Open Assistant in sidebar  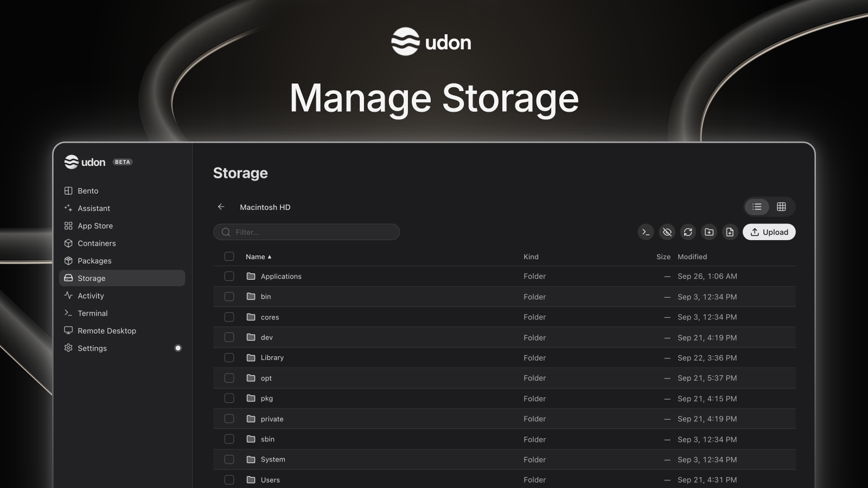[x=122, y=208]
